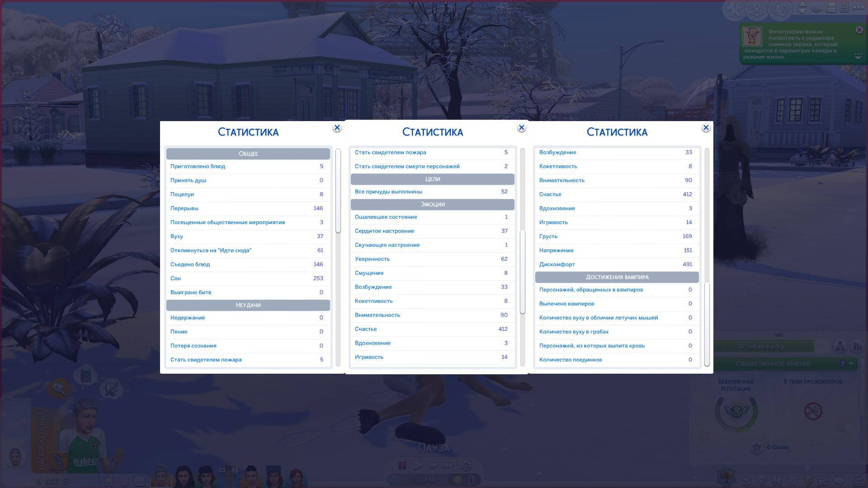Close the middle Статистика window

521,128
